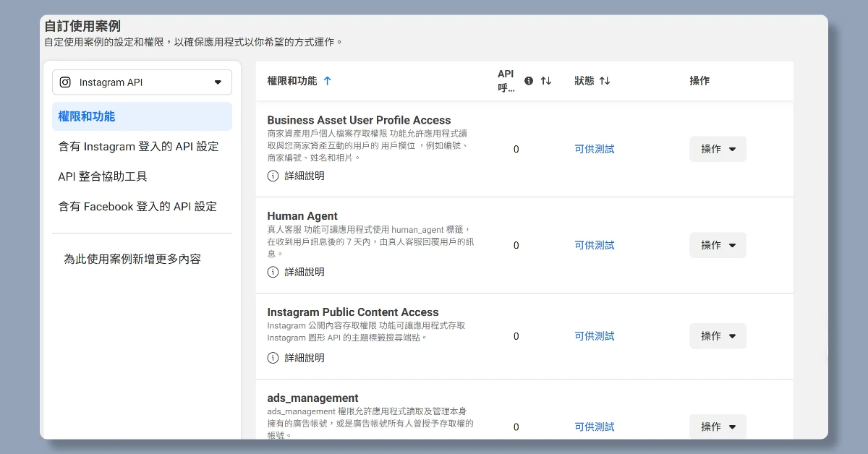This screenshot has width=868, height=454.
Task: Click the Instagram logo icon in the dropdown
Action: 65,82
